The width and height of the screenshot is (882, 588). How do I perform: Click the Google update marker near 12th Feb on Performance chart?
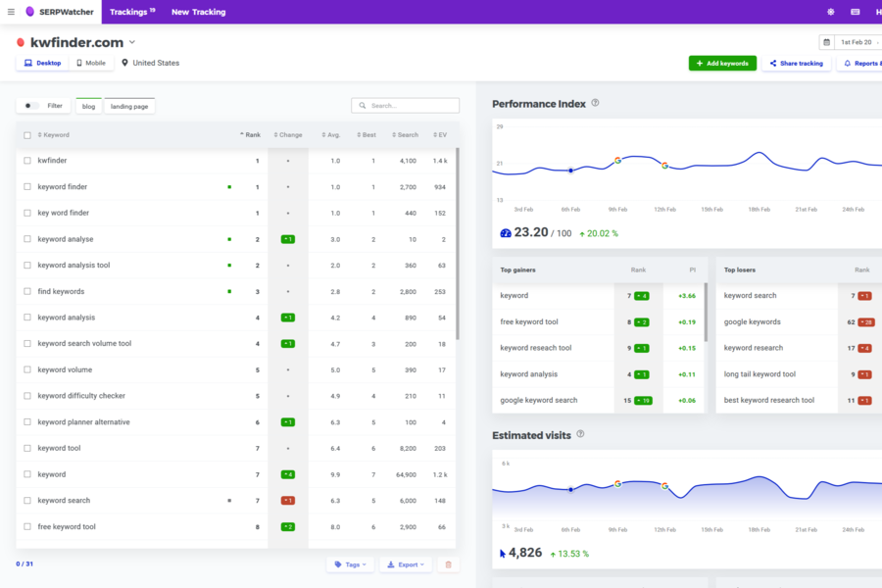[664, 166]
